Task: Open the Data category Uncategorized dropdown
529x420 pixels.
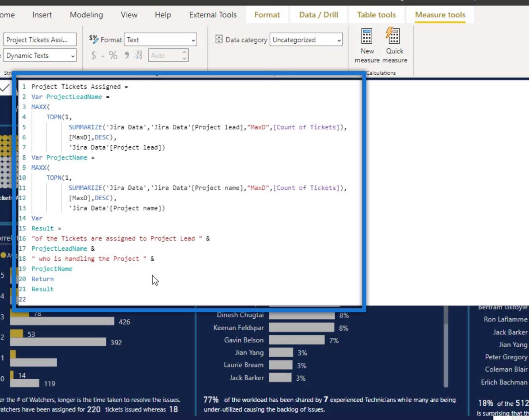Action: [306, 40]
